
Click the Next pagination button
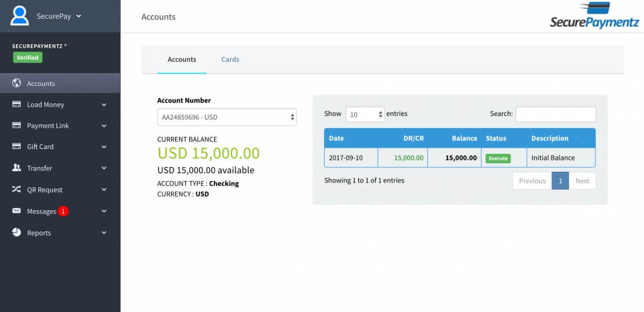pyautogui.click(x=582, y=180)
